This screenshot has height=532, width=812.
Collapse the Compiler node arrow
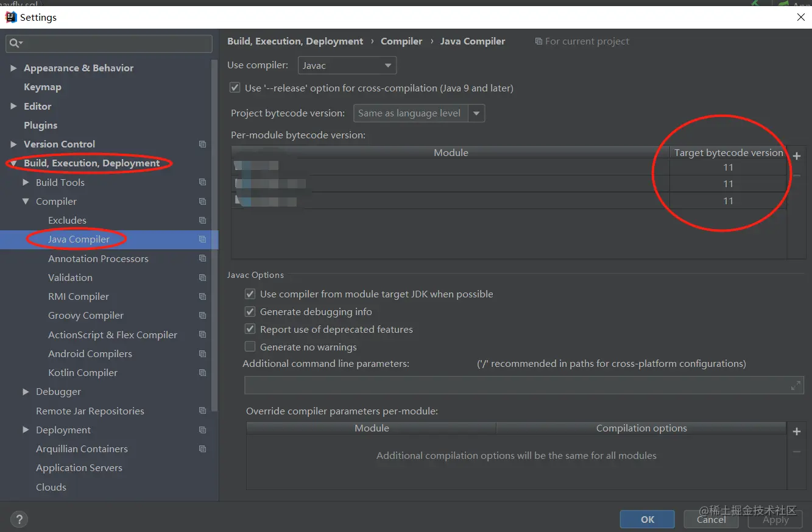click(x=26, y=201)
